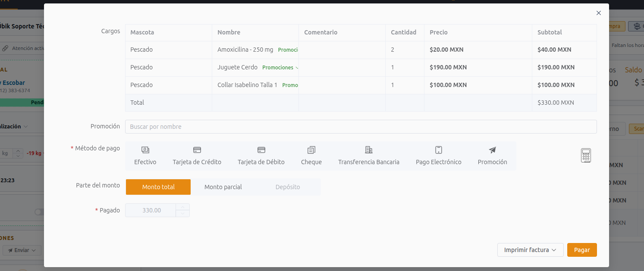The height and width of the screenshot is (271, 644).
Task: Click the Pagado amount field
Action: [151, 210]
